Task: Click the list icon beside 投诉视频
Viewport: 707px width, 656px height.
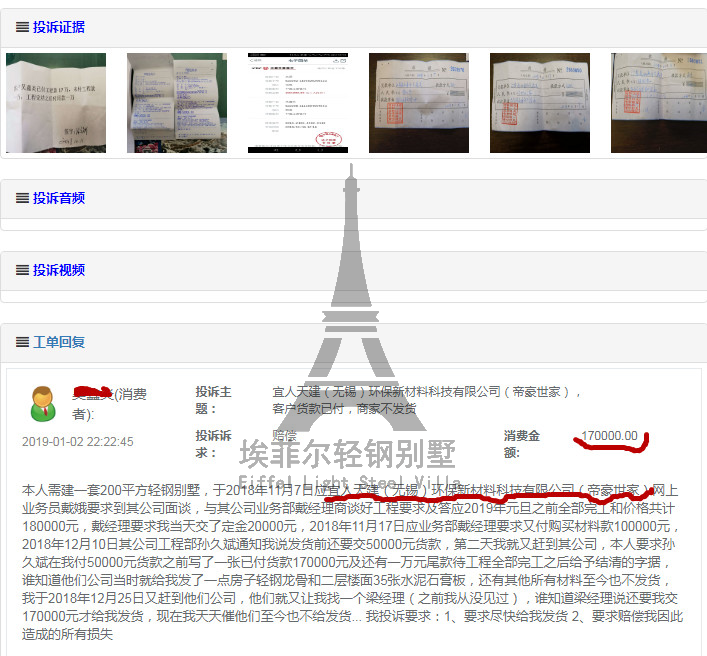Action: pos(22,270)
